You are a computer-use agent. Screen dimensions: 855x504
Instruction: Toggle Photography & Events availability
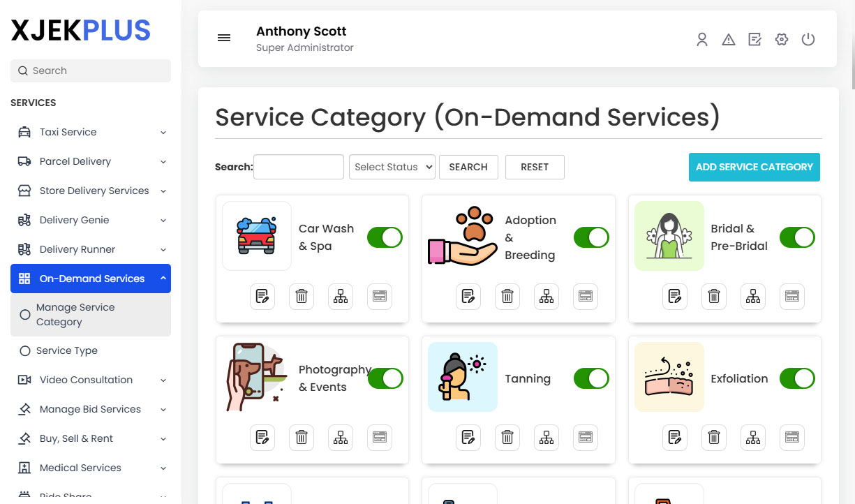tap(385, 378)
